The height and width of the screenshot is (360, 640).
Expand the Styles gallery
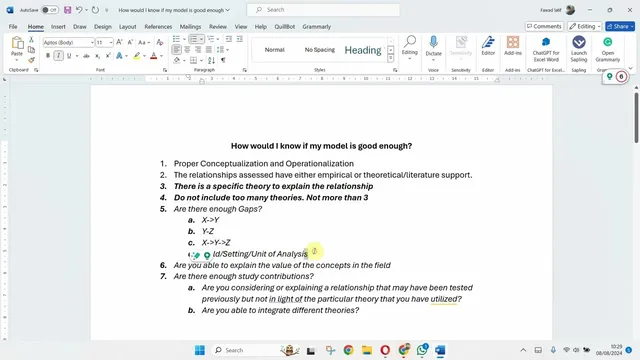pyautogui.click(x=391, y=59)
